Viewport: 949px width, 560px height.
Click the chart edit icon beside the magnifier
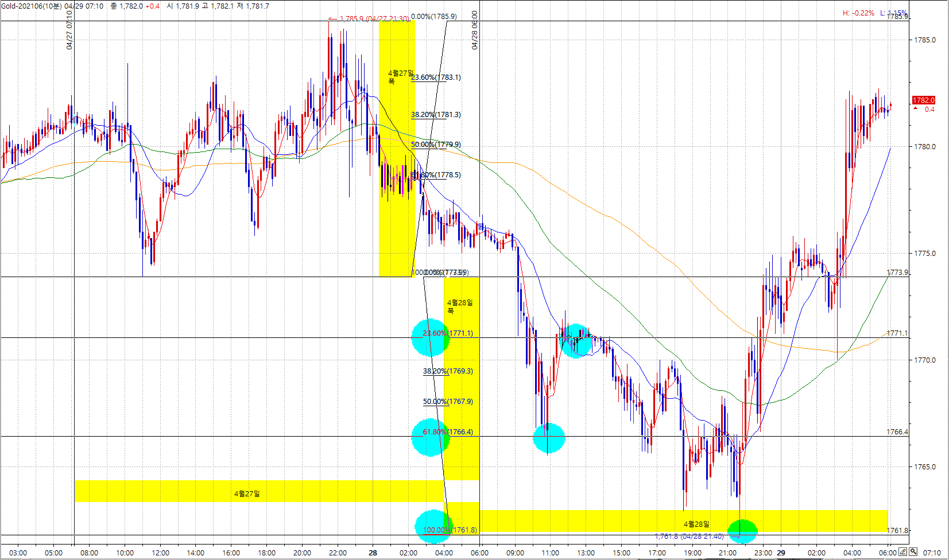click(903, 552)
